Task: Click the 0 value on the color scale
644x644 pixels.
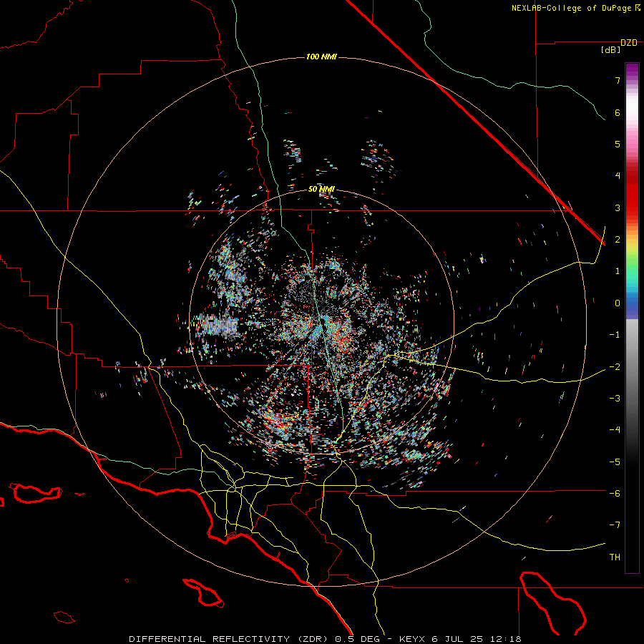Action: [618, 303]
